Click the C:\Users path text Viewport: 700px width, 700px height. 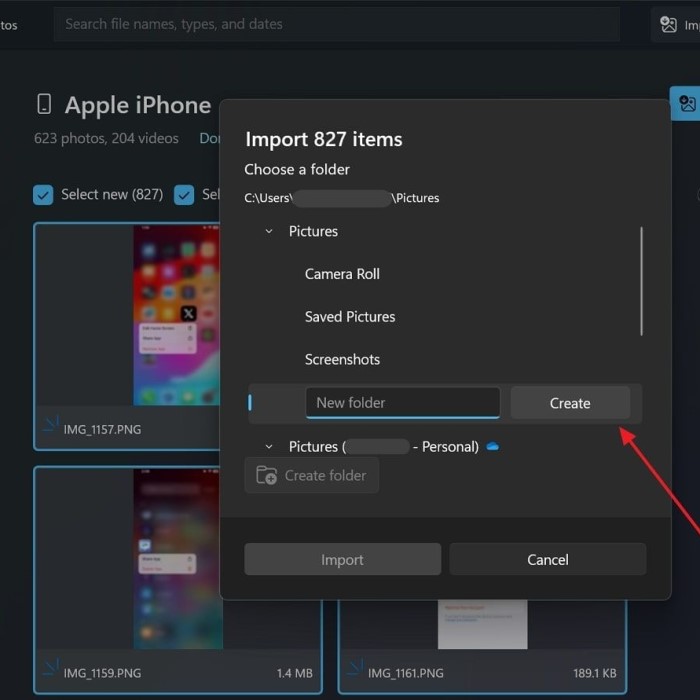[342, 198]
